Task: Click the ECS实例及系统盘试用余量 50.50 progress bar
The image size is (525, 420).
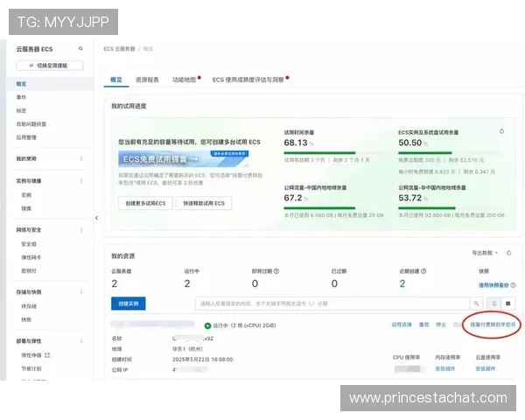Action: pos(451,153)
